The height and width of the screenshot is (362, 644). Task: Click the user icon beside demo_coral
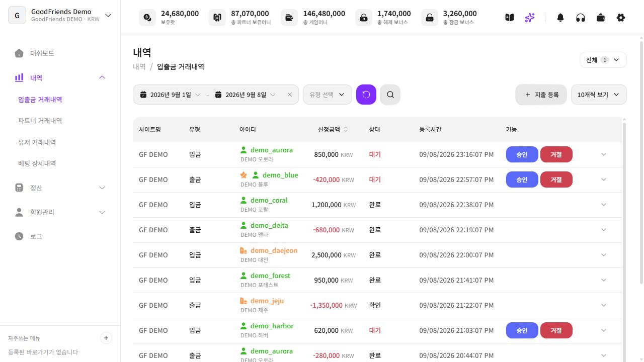244,200
